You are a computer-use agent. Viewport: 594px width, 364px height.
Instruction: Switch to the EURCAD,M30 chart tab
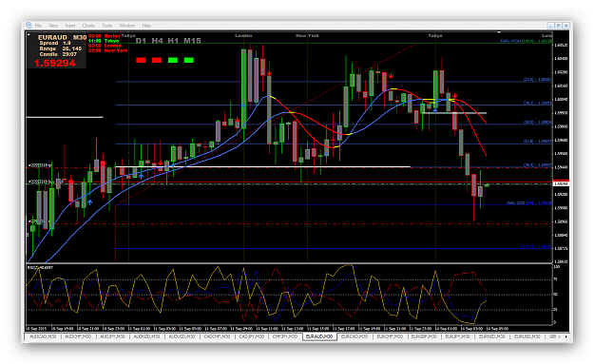coord(354,336)
